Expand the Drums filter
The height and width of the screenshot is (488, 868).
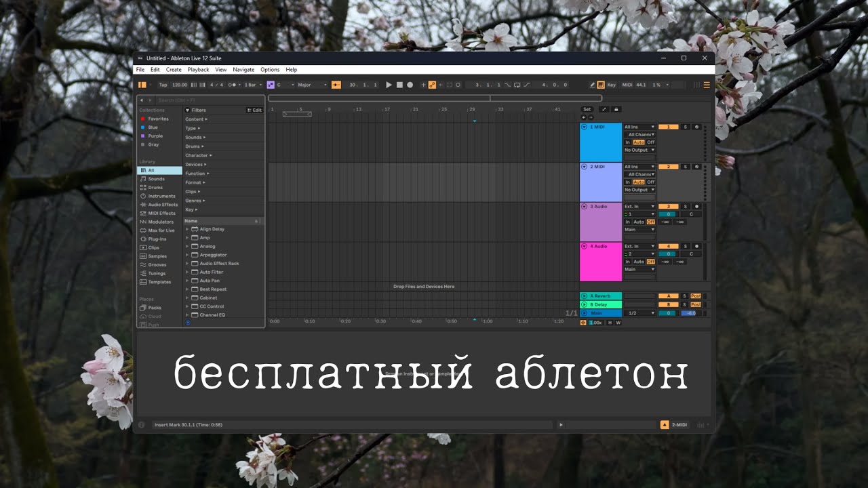click(195, 146)
